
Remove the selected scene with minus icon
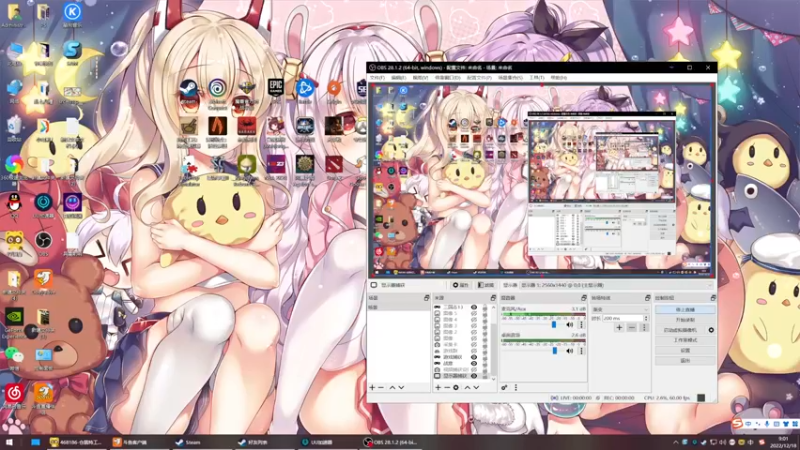point(381,388)
